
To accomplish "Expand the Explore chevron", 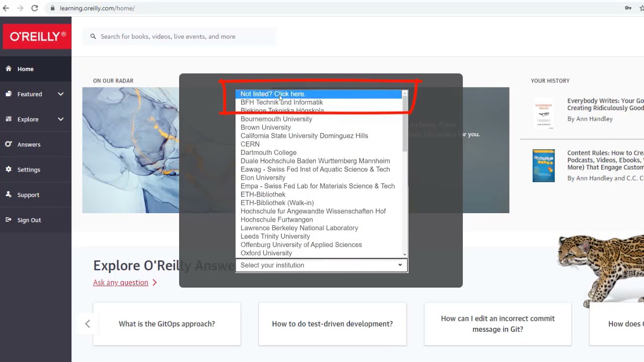I will (x=60, y=119).
